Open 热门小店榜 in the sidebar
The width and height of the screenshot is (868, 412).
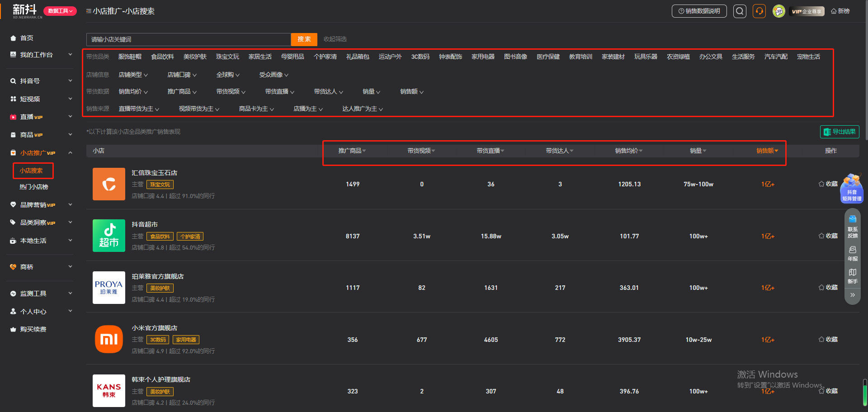[x=34, y=187]
